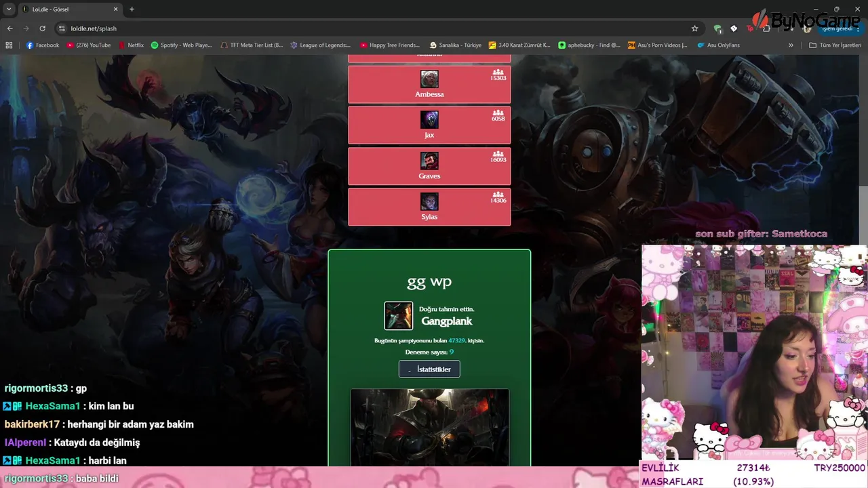
Task: Click the 6058 player count on Jax row
Action: point(498,119)
